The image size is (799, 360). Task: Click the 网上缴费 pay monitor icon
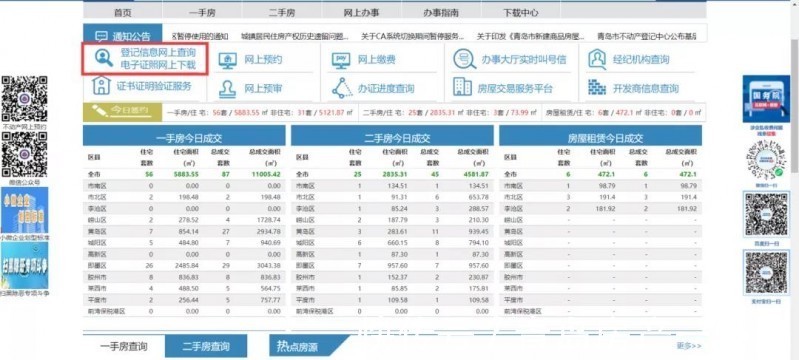(340, 60)
